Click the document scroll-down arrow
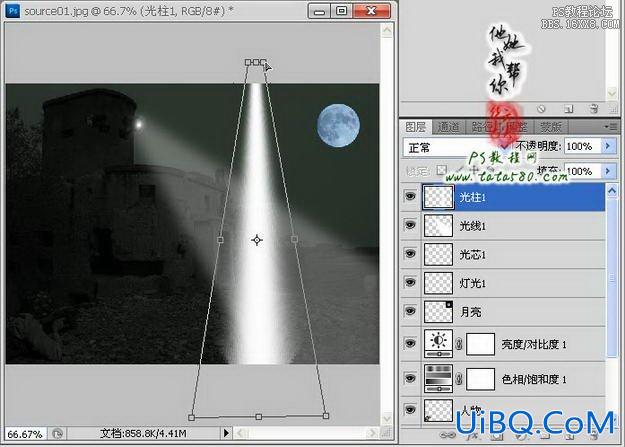Viewport: 625px width, 447px height. [x=387, y=419]
